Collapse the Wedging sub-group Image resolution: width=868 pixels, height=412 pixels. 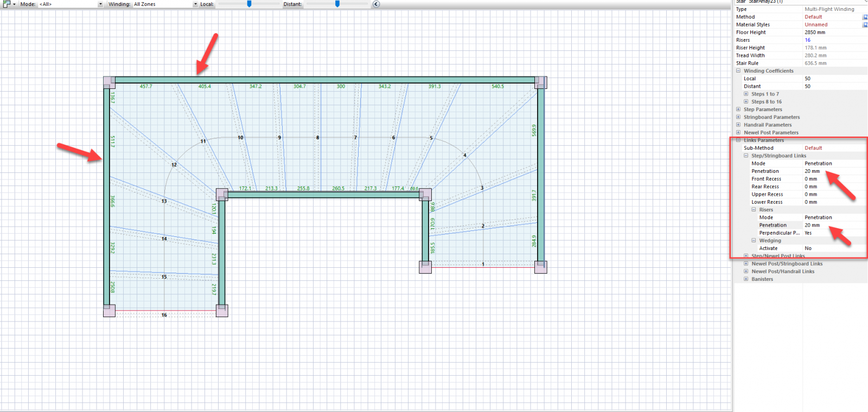(x=754, y=240)
